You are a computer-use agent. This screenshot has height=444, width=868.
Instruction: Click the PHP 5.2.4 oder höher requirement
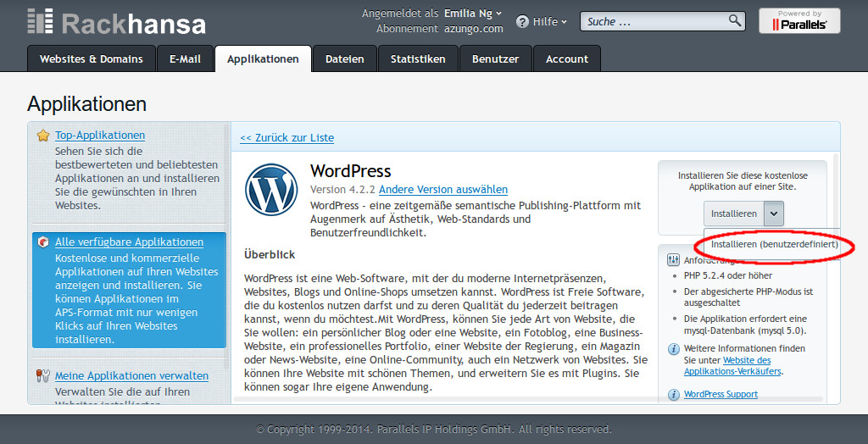[x=728, y=275]
